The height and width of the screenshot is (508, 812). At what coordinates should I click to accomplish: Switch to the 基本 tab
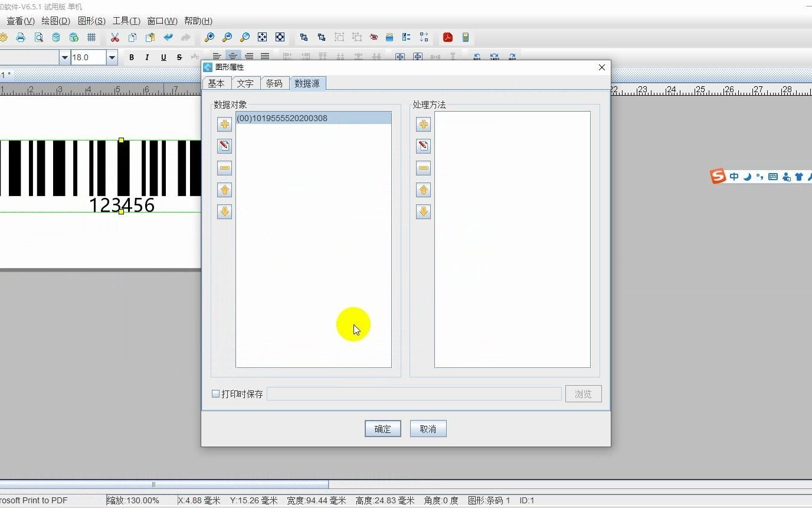coord(216,83)
